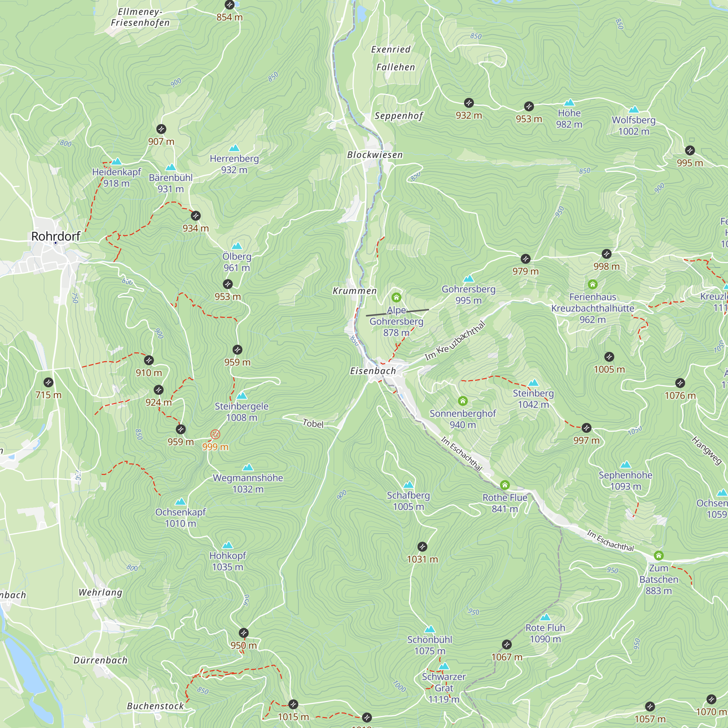The width and height of the screenshot is (728, 728).
Task: Open the Ferienhaus Kreuzbachthalhütte hut icon
Action: [593, 285]
